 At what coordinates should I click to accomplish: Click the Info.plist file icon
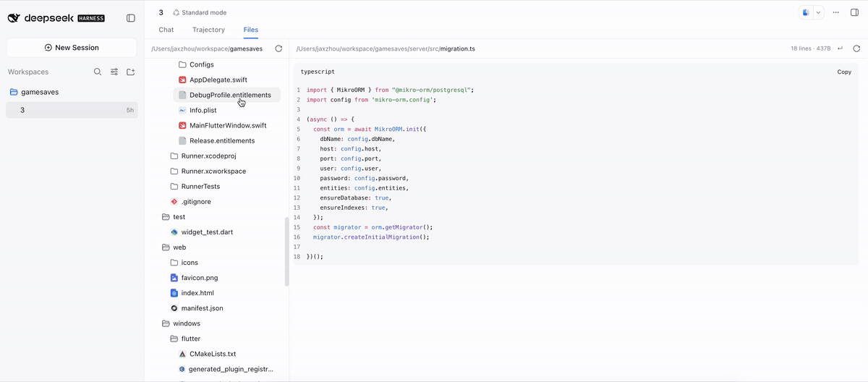[183, 110]
